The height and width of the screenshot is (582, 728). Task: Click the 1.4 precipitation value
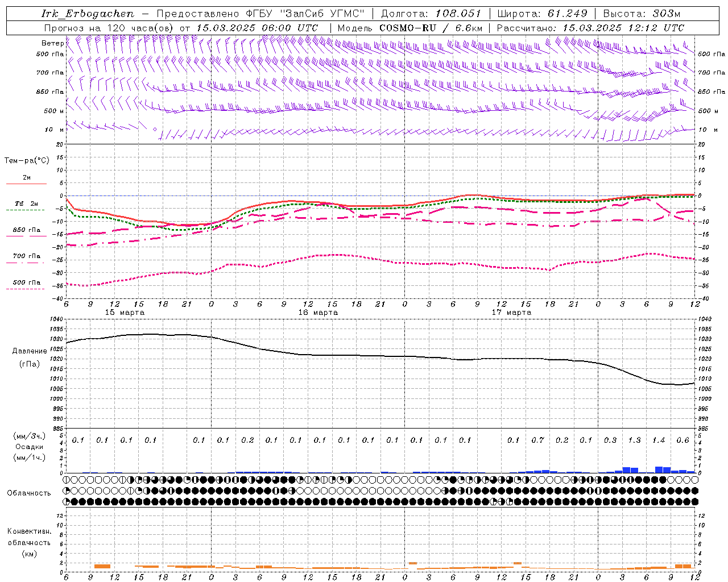(x=659, y=440)
